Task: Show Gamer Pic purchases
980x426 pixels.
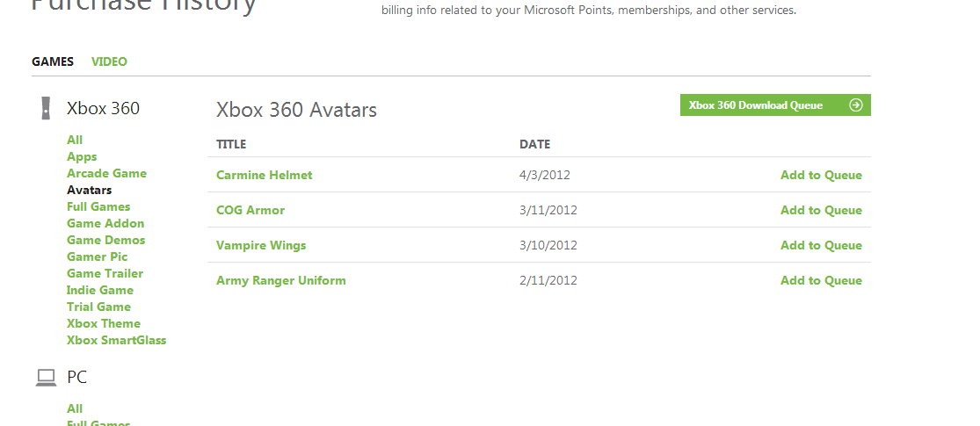Action: (x=97, y=256)
